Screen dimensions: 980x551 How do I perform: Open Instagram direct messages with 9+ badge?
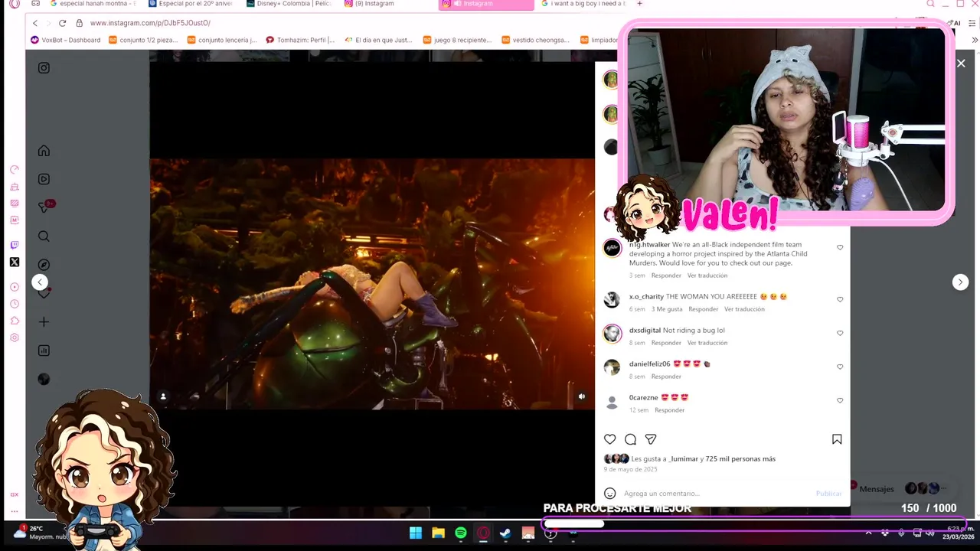point(44,207)
